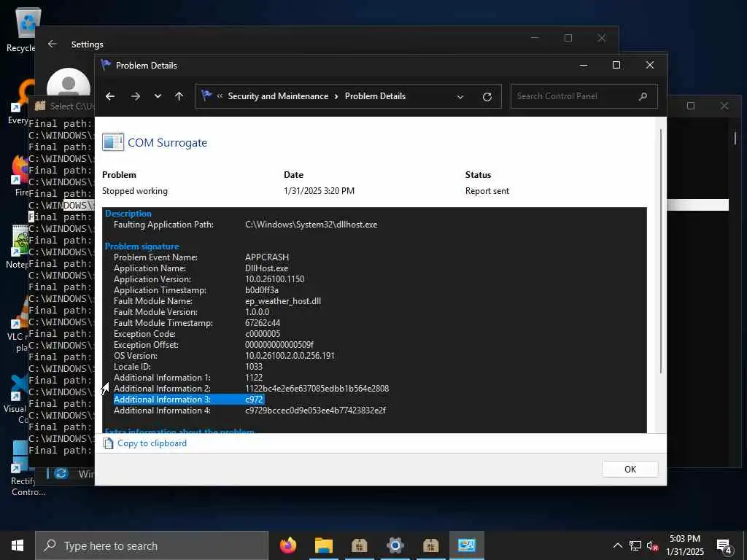Viewport: 747px width, 560px height.
Task: Click the network icon in system tray
Action: (x=635, y=545)
